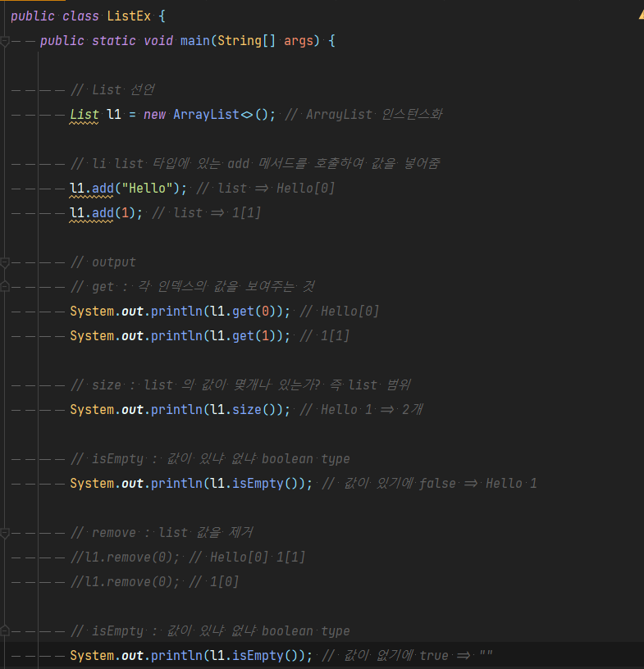Click the String[] parameter type

pos(246,41)
